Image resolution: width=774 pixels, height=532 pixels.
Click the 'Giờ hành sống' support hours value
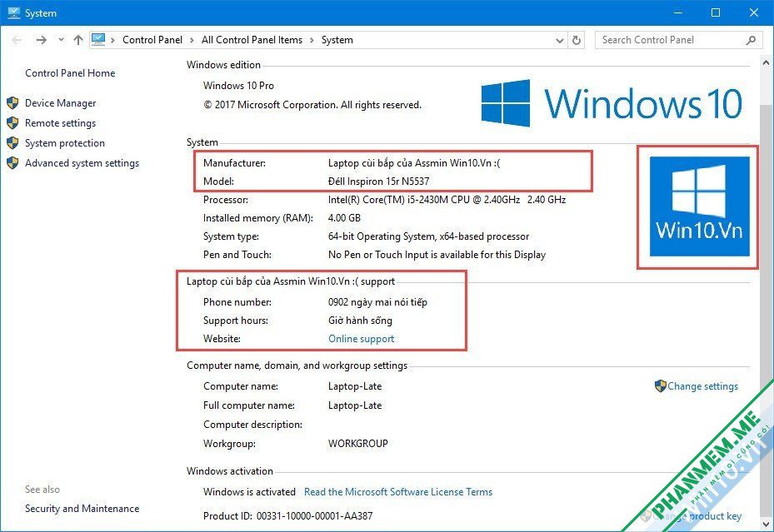(x=360, y=321)
